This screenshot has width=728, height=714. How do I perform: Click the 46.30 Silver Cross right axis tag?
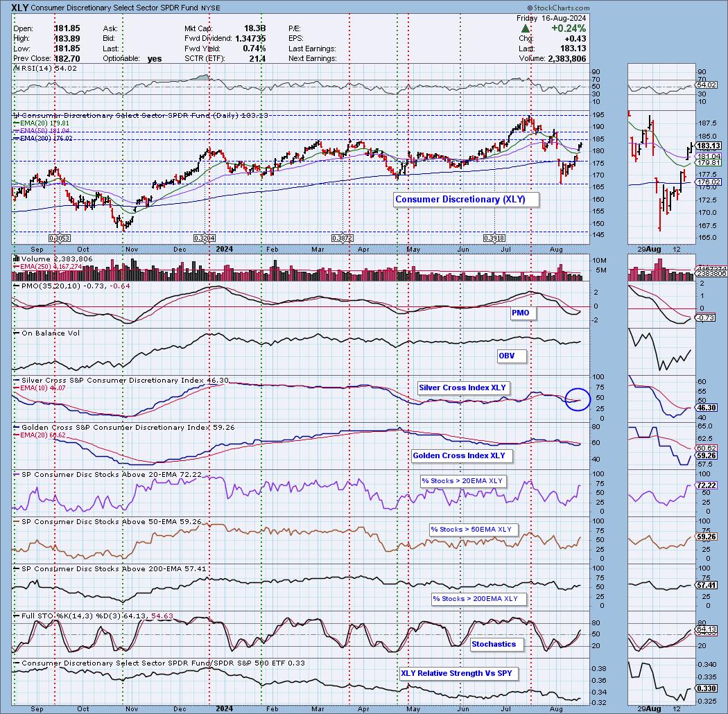[707, 408]
